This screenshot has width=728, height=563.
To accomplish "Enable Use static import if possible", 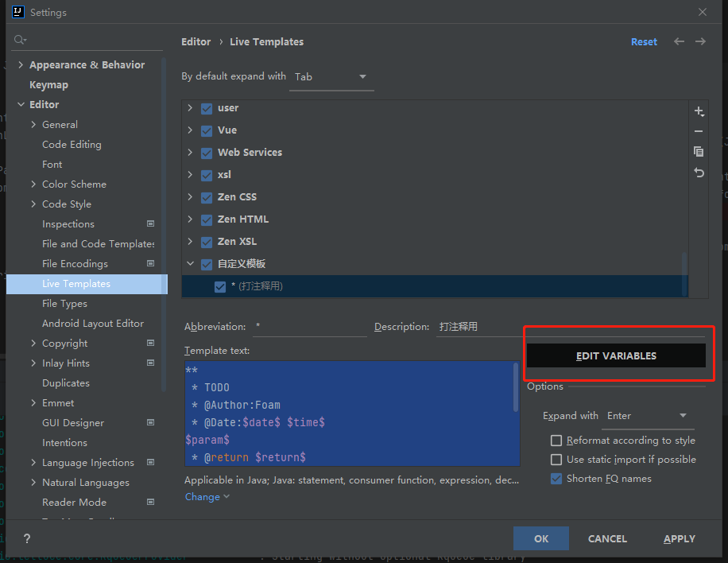I will [556, 460].
